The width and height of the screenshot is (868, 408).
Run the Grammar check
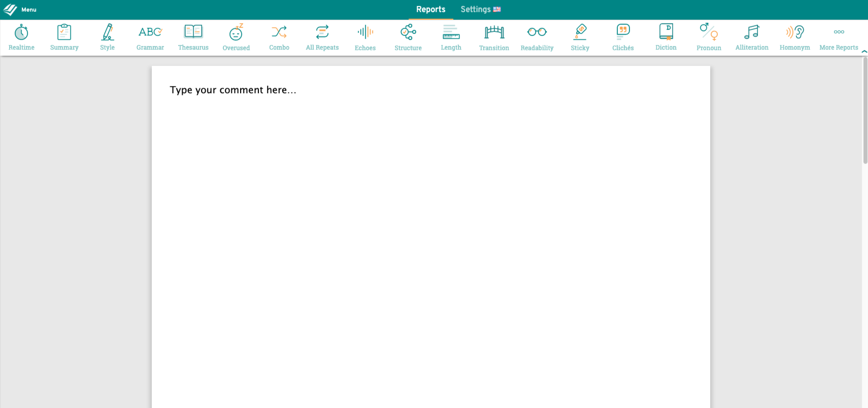click(x=150, y=38)
